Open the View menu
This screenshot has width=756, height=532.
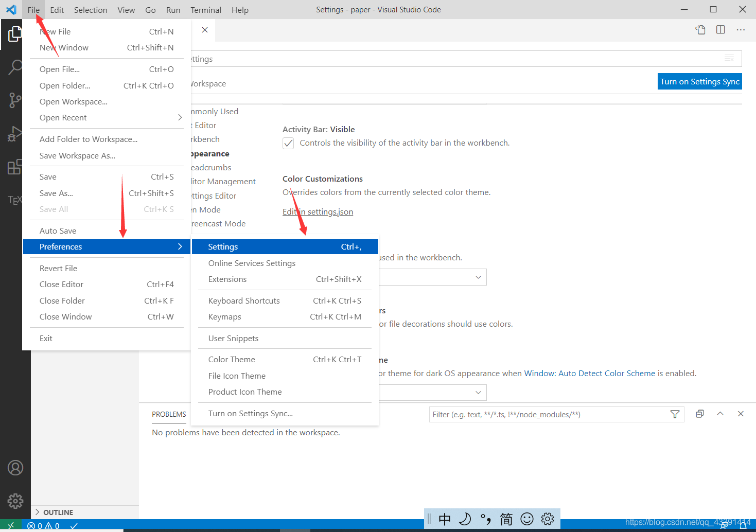point(126,10)
